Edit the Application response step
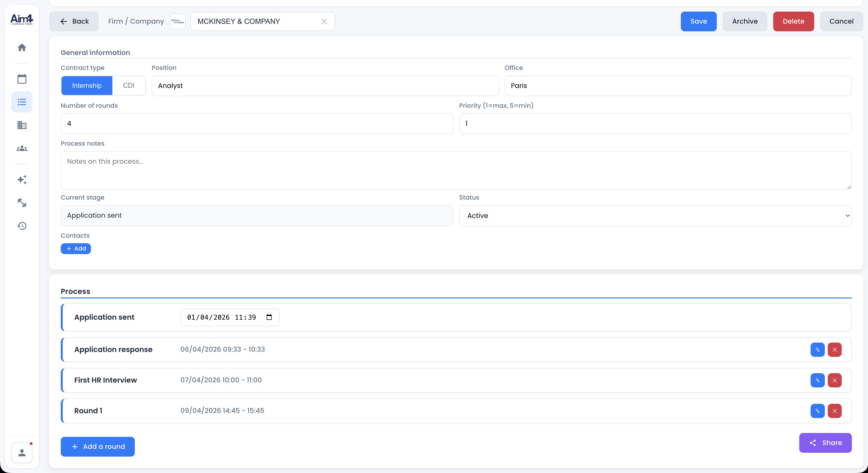The image size is (868, 473). point(817,350)
